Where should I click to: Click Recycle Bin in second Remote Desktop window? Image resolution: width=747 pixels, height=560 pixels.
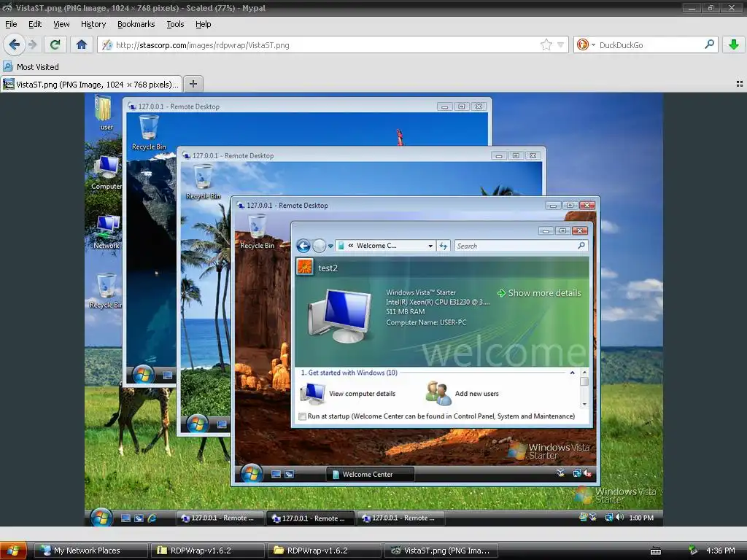203,182
